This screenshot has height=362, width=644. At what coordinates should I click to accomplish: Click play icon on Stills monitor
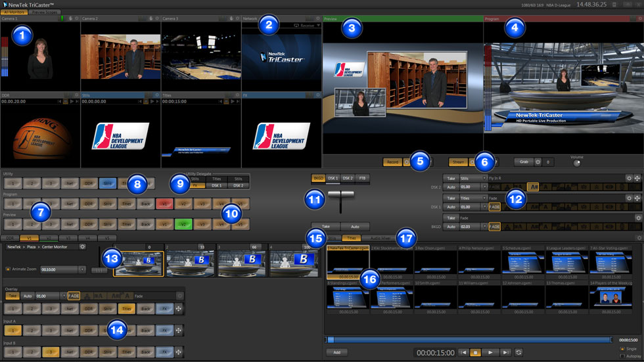(152, 101)
